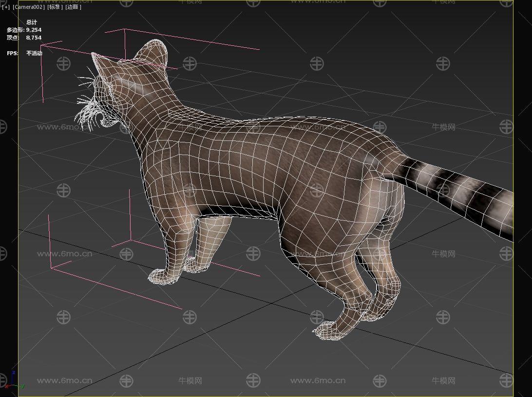Open the Camera002 point-of-view menu
The width and height of the screenshot is (532, 397).
29,7
